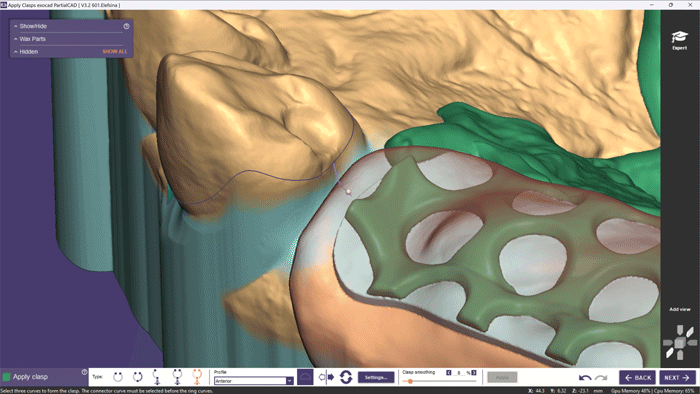Click the flip direction arrows icon
700x394 pixels.
326,377
